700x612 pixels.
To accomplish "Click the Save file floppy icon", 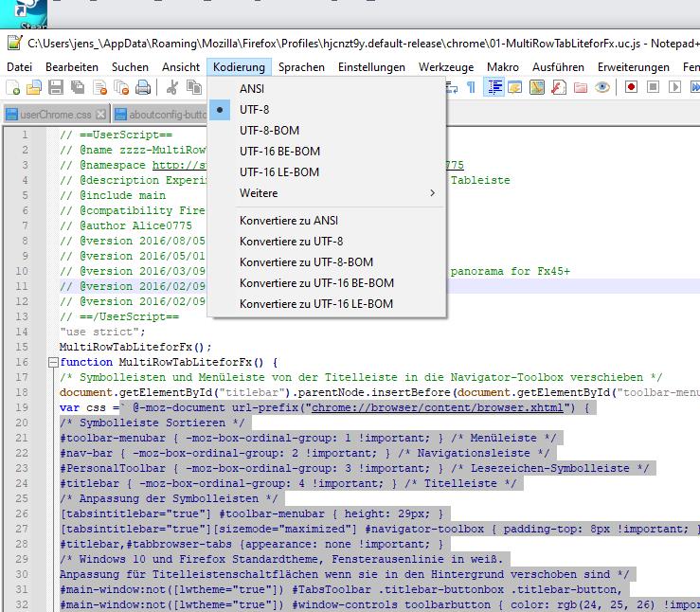I will click(56, 88).
